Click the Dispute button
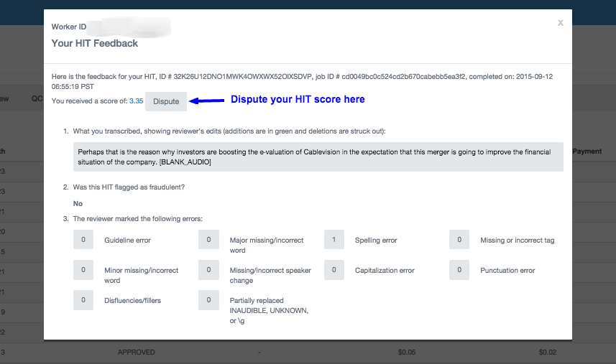 point(166,101)
